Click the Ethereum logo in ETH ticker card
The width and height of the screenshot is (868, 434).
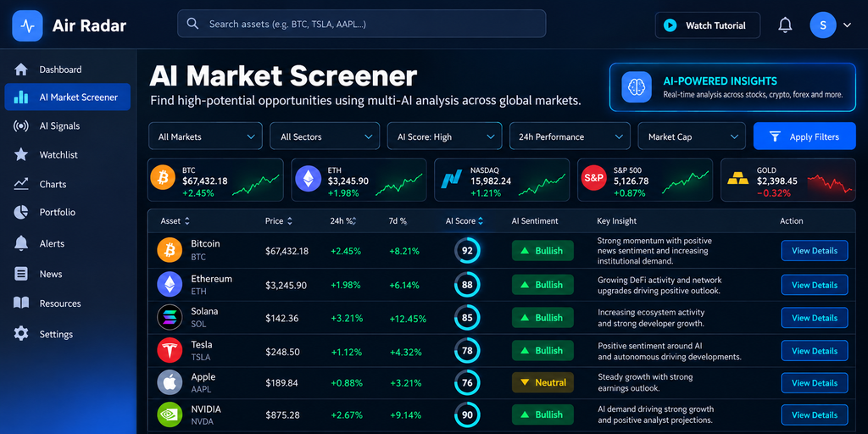(308, 180)
